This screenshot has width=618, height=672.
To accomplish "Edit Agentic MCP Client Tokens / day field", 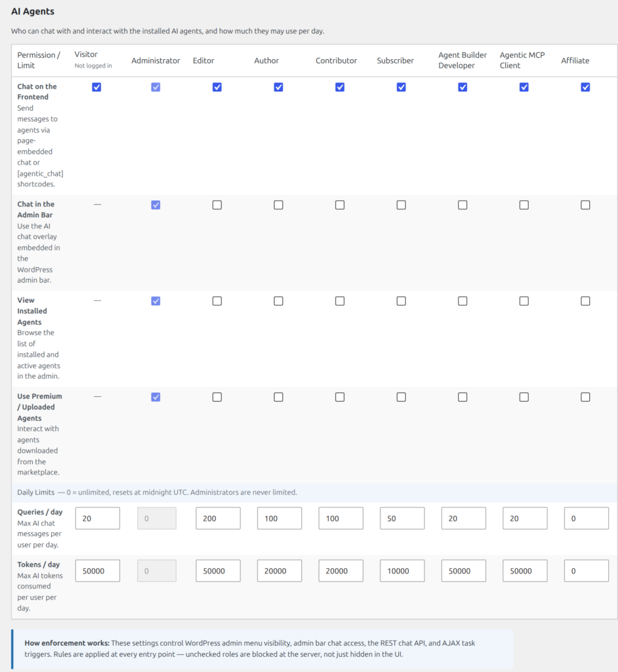I will [x=525, y=570].
